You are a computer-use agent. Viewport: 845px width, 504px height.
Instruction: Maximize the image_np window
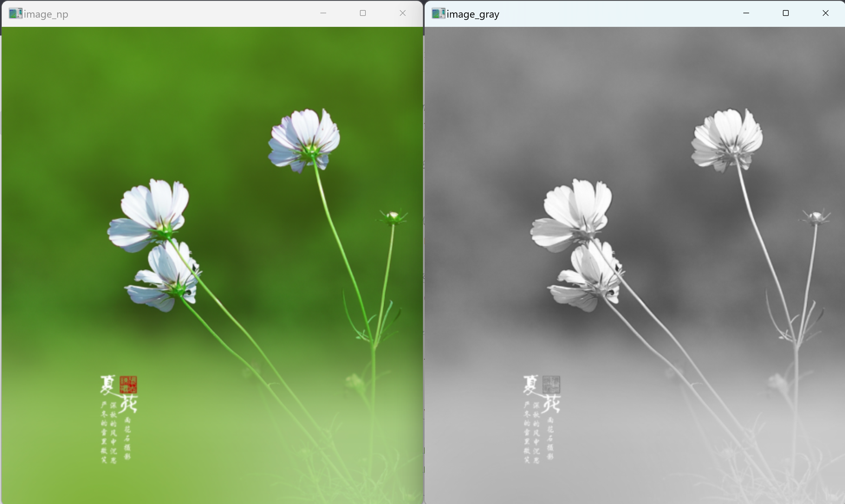[x=363, y=13]
